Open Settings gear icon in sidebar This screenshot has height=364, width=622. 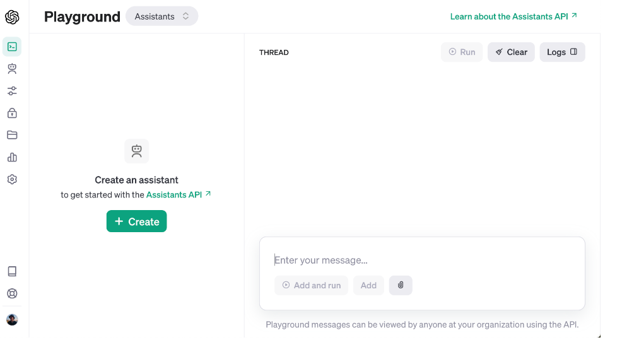click(12, 179)
